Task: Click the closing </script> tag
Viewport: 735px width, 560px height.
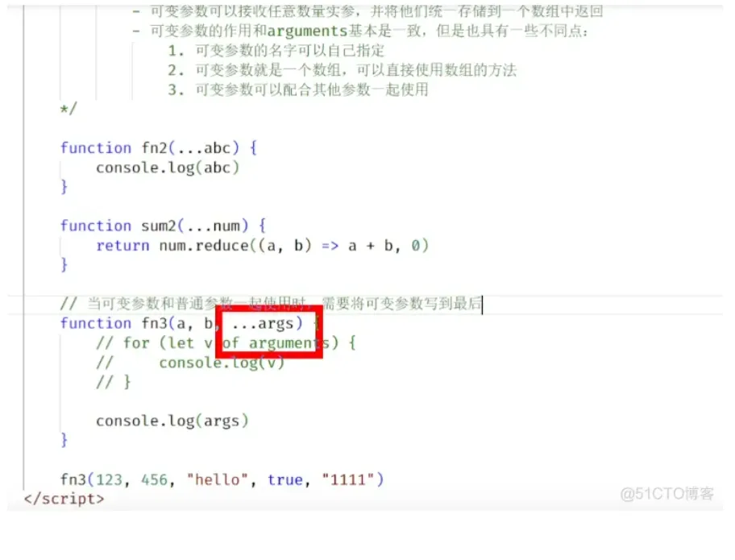Action: (x=64, y=499)
